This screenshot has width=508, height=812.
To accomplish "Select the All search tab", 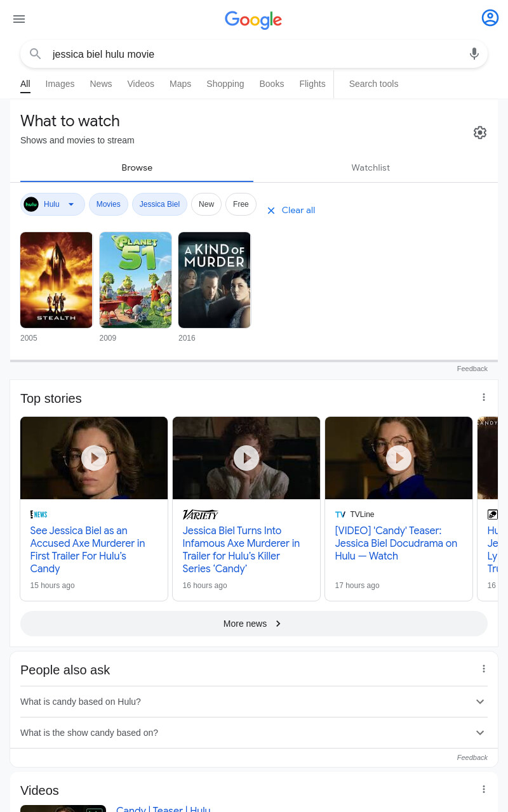I will 25,84.
